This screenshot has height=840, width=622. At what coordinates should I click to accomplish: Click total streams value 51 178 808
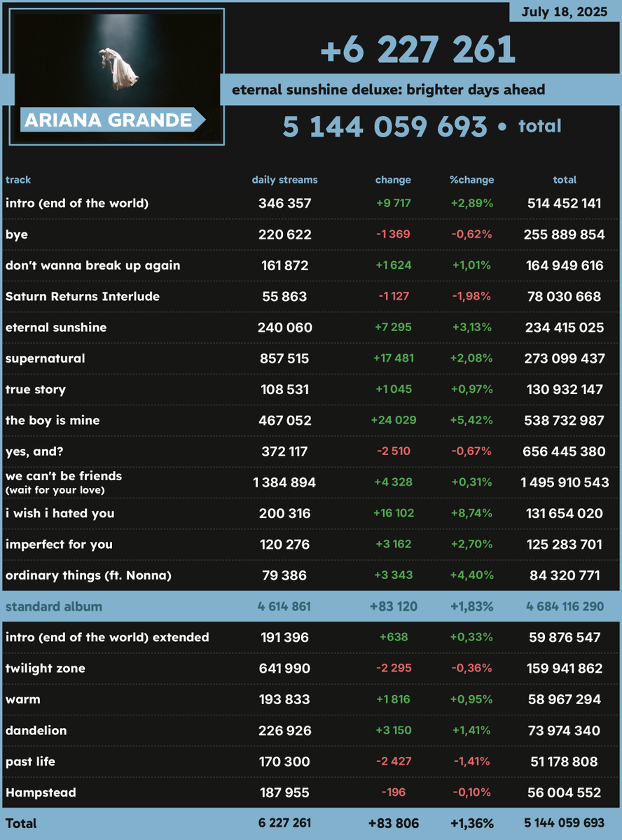[565, 761]
